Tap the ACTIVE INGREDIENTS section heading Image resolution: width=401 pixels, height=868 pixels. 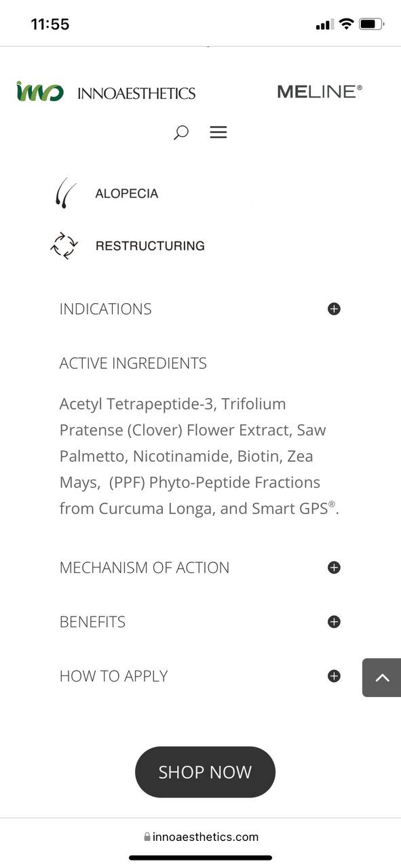tap(133, 363)
